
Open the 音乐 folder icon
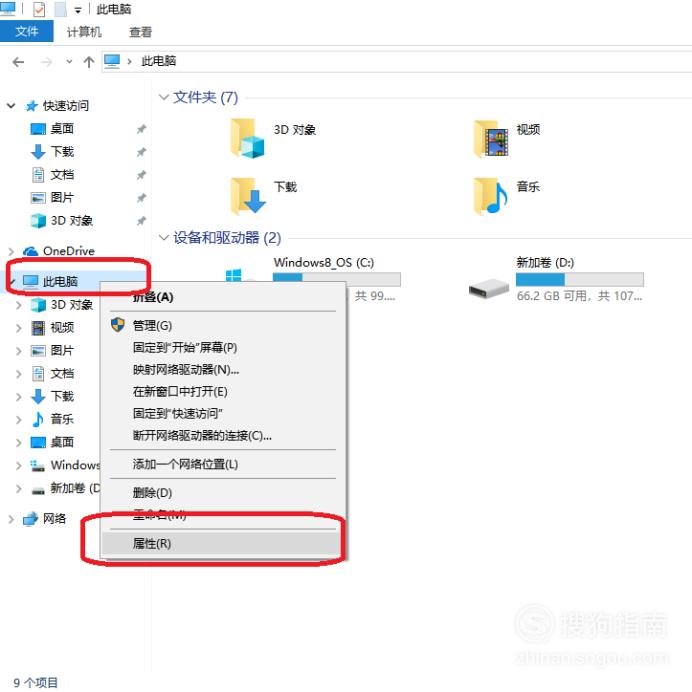[x=491, y=196]
